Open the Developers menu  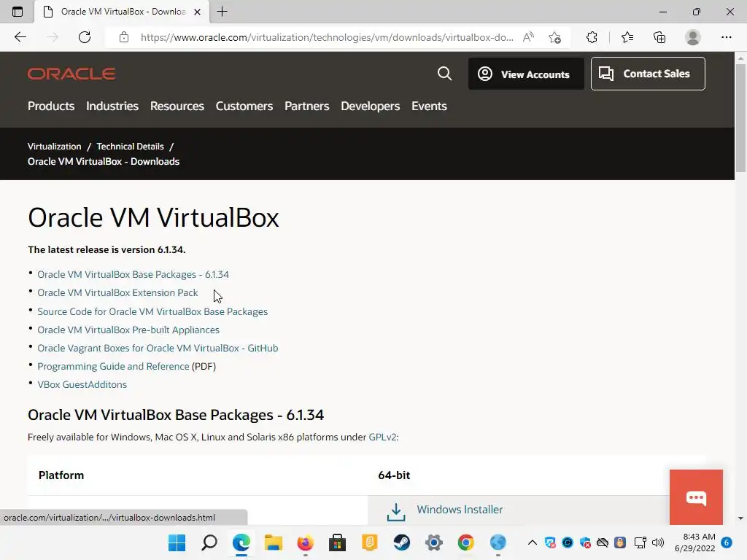click(x=370, y=106)
